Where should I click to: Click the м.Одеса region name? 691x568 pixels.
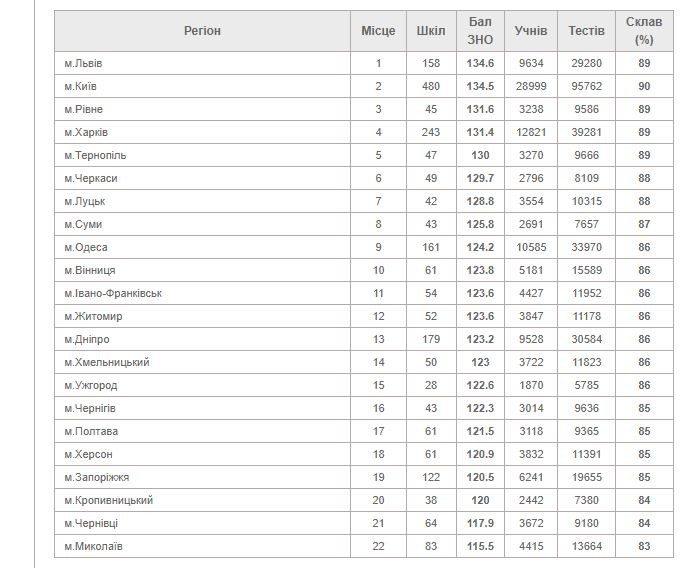85,247
